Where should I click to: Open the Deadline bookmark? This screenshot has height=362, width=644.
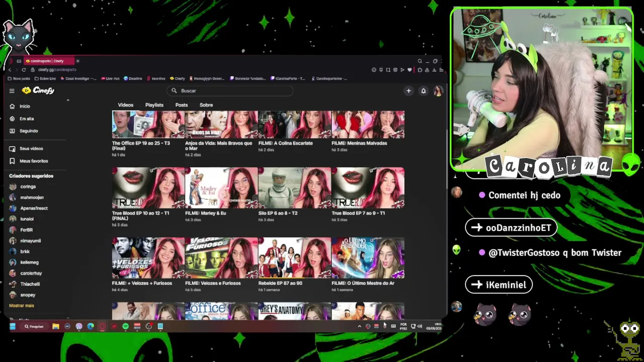click(x=133, y=78)
